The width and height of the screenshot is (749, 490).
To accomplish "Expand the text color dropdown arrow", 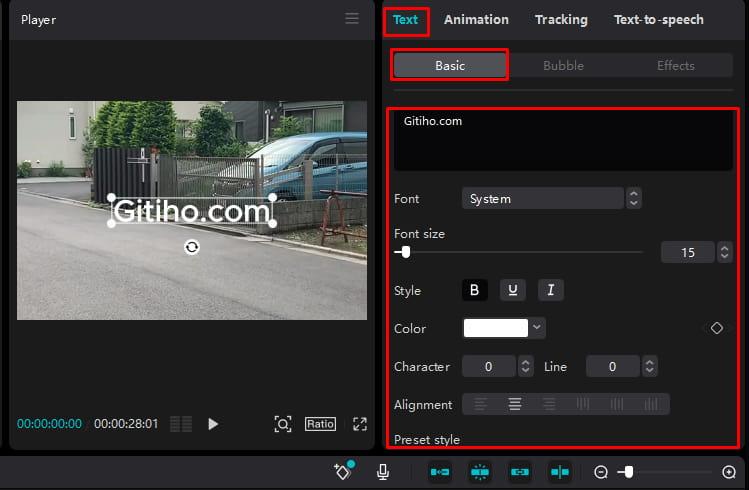I will pos(537,328).
